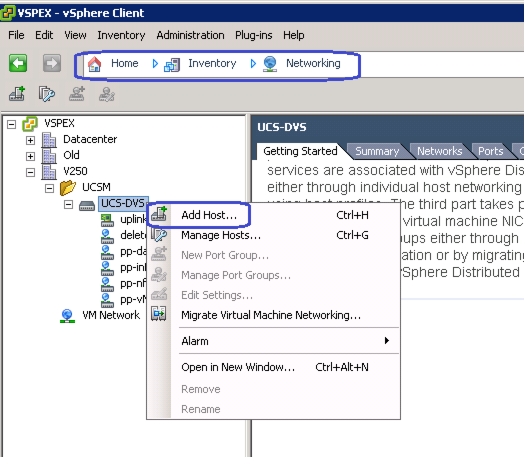Click the Datacenter building icon
The width and height of the screenshot is (525, 469).
49,140
